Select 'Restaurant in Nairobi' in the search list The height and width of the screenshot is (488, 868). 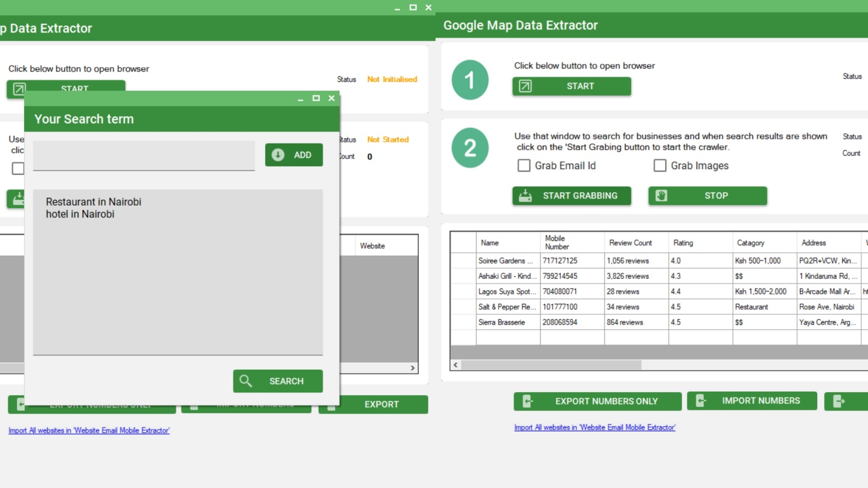[94, 202]
